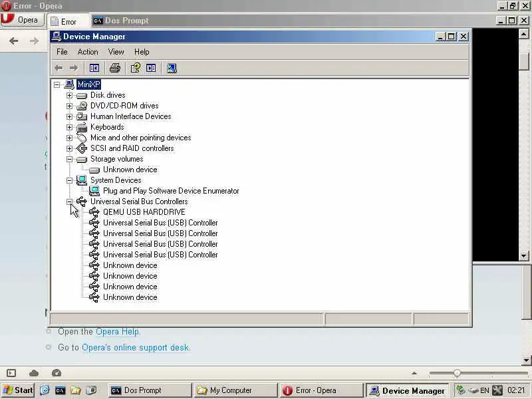The height and width of the screenshot is (399, 532).
Task: Toggle the console tree show/hide toolbar icon
Action: pyautogui.click(x=94, y=68)
